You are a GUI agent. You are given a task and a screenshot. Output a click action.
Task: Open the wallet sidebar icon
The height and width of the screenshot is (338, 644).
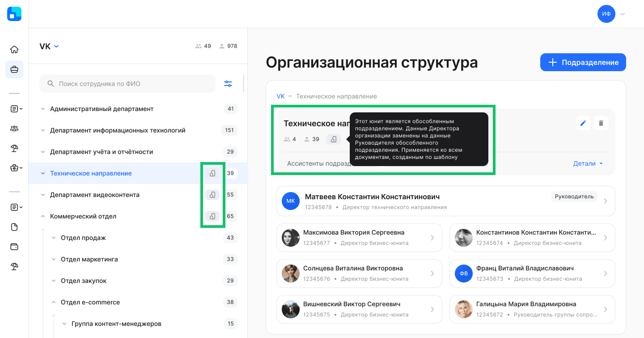point(14,247)
